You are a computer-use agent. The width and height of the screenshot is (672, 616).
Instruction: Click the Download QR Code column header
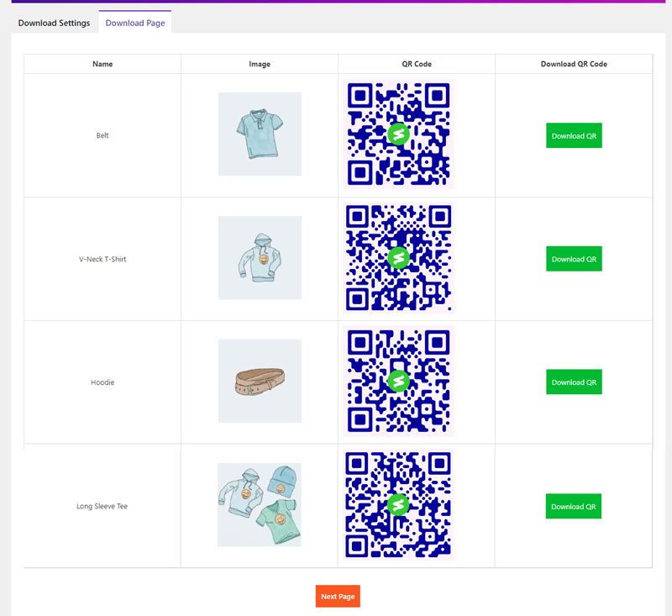click(x=574, y=63)
